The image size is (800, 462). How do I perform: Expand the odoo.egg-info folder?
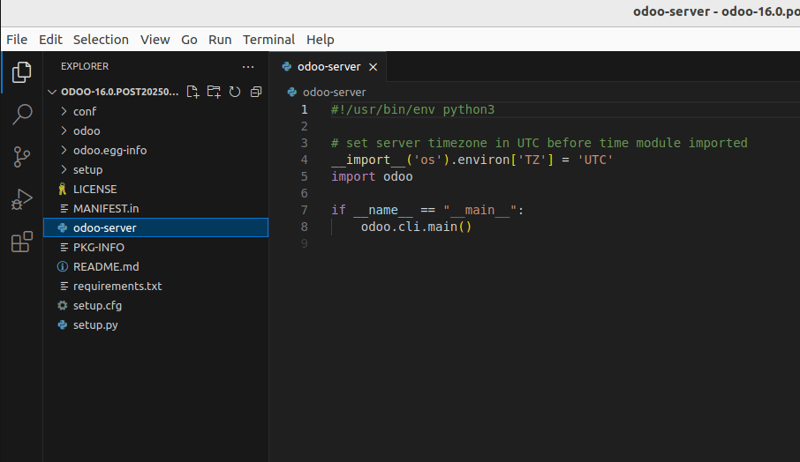[x=64, y=150]
